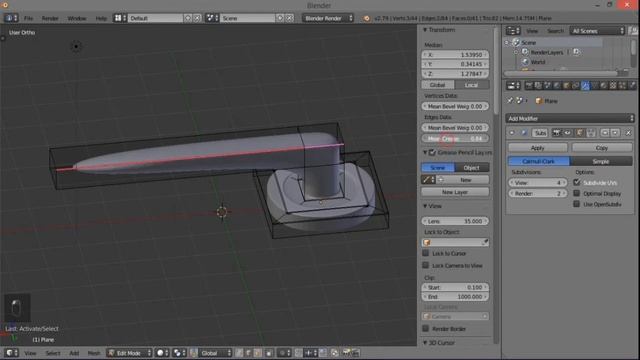
Task: Open the Render properties tab
Action: (529, 85)
